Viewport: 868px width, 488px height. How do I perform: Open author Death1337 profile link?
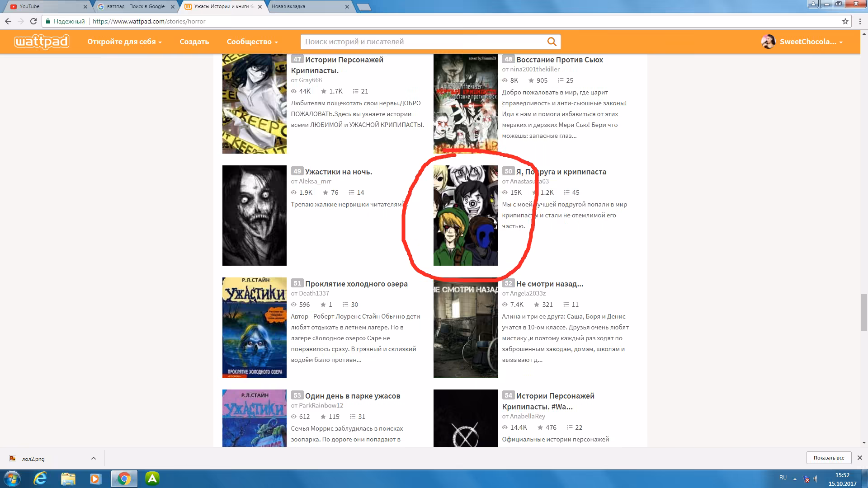(x=314, y=293)
